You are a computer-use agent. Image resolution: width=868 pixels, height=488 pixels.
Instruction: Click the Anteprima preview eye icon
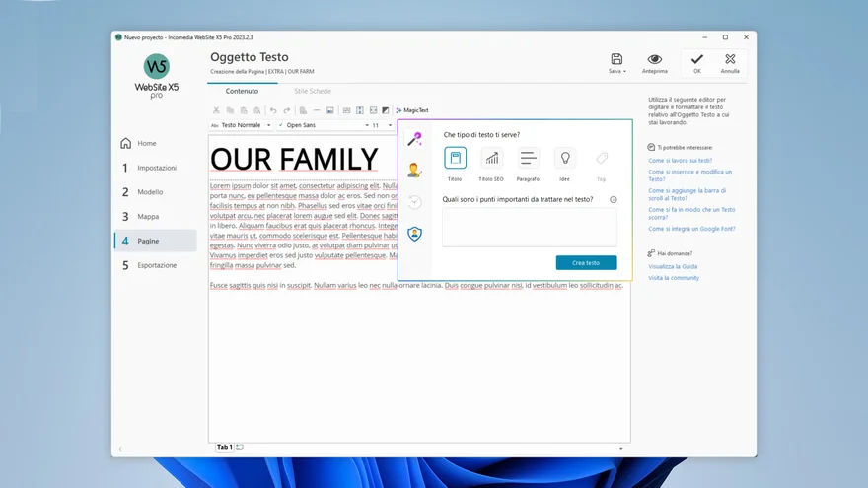654,60
